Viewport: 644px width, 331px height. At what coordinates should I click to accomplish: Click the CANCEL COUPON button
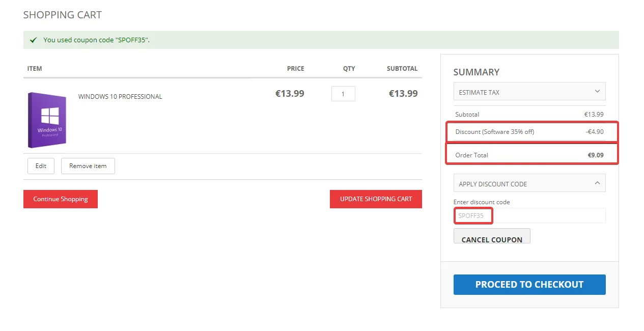(492, 236)
